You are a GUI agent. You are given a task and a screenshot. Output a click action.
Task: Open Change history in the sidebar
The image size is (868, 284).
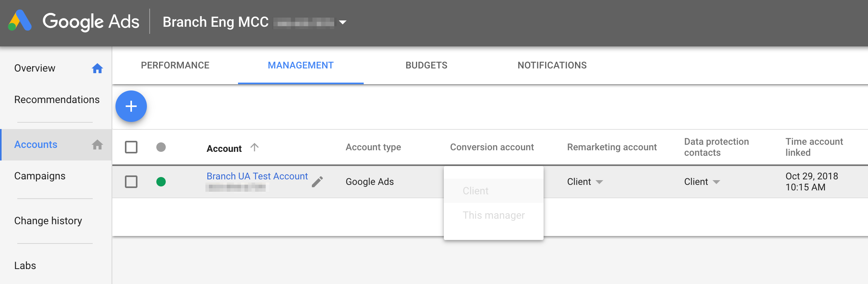48,221
